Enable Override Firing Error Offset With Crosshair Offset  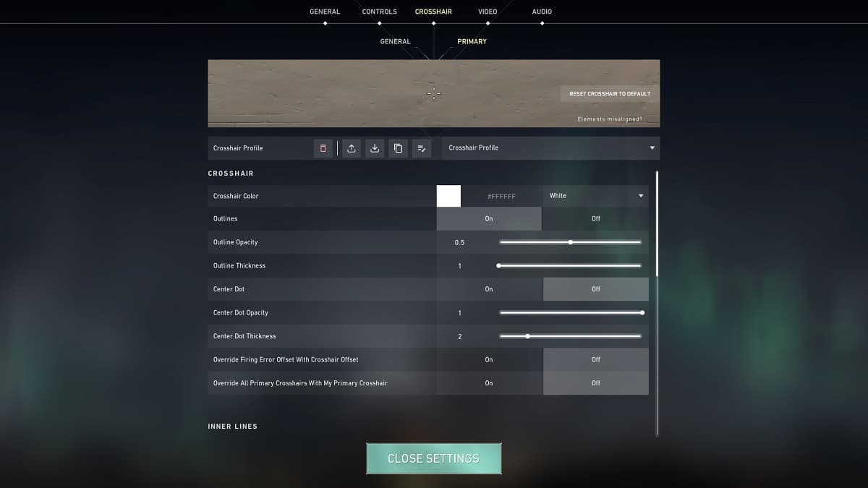point(489,359)
